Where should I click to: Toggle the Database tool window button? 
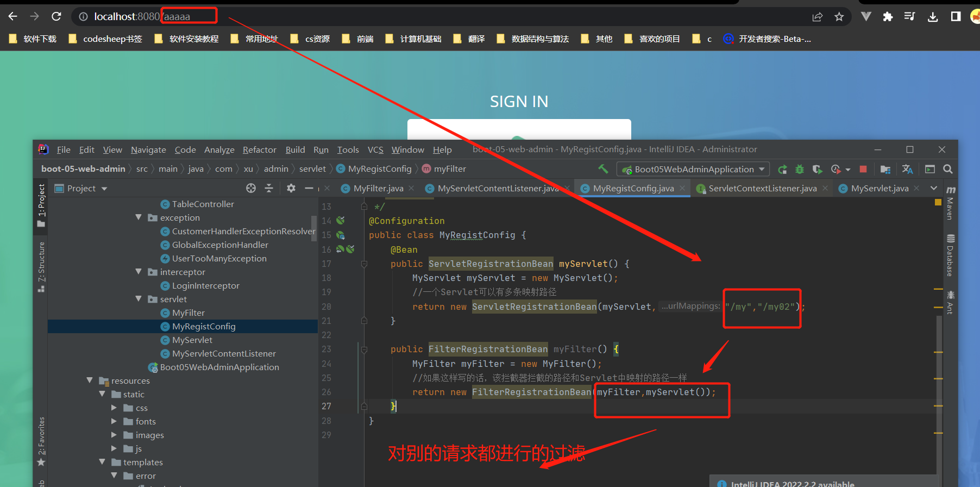[x=951, y=255]
